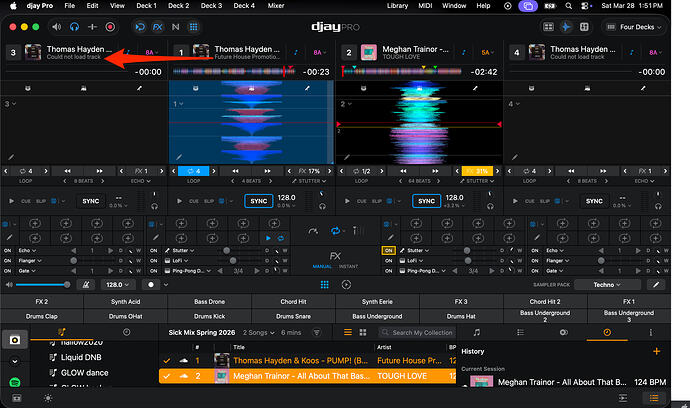690x408 pixels.
Task: Click the Automix star icon at top right
Action: tap(566, 27)
